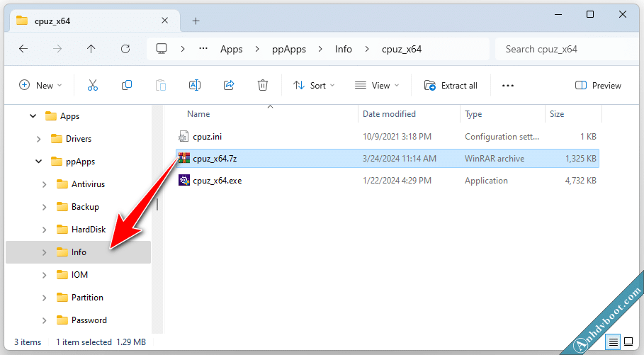Select the HardDisk folder in the tree

pos(89,230)
